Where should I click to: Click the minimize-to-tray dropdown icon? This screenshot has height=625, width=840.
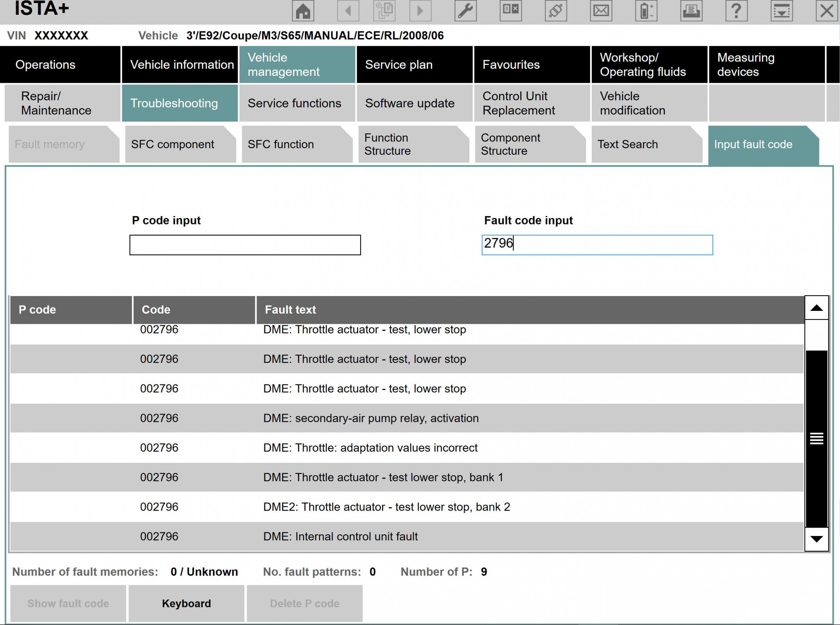pos(782,11)
